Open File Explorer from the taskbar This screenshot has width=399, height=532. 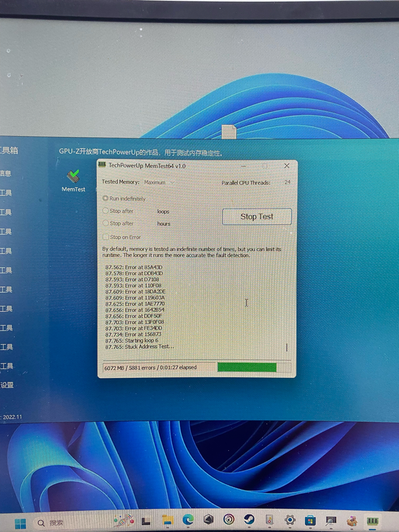[x=167, y=520]
